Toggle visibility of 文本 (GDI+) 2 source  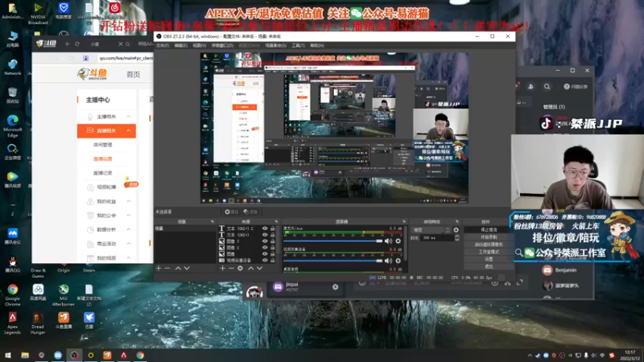click(x=265, y=228)
